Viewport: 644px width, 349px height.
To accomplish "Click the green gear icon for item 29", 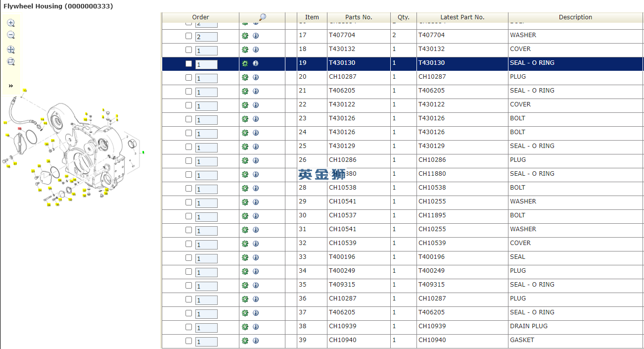I will tap(245, 202).
